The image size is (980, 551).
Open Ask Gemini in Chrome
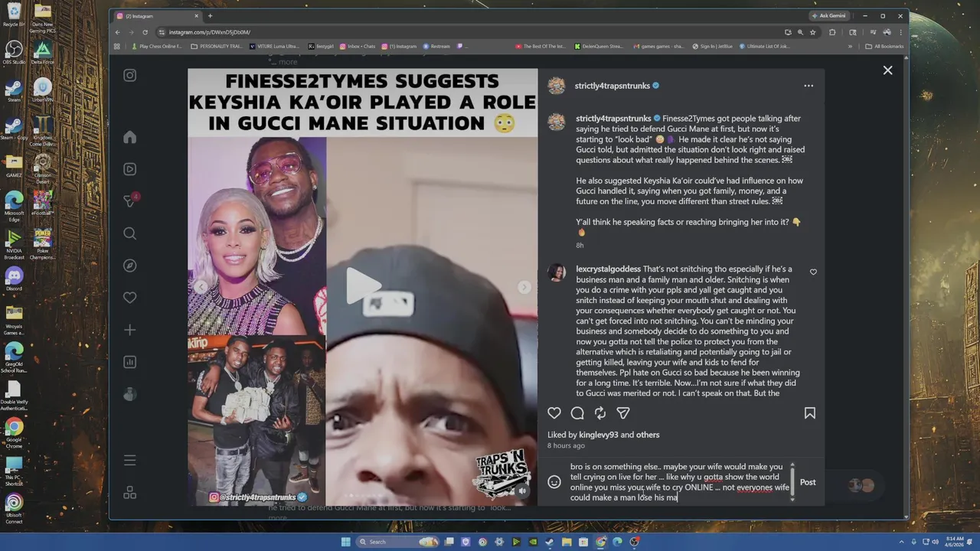point(829,15)
